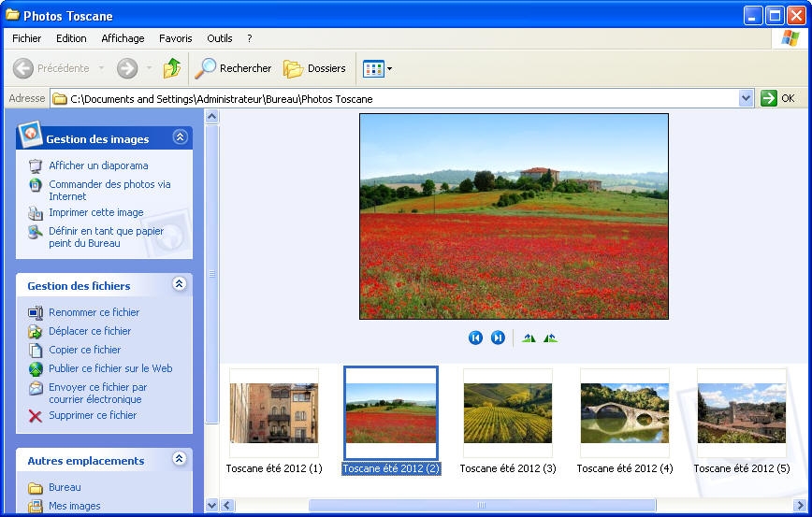Expand the address bar dropdown
The height and width of the screenshot is (517, 812).
click(746, 98)
